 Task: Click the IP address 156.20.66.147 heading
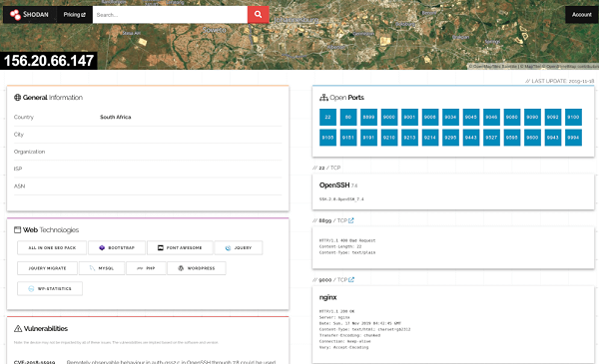coord(49,61)
